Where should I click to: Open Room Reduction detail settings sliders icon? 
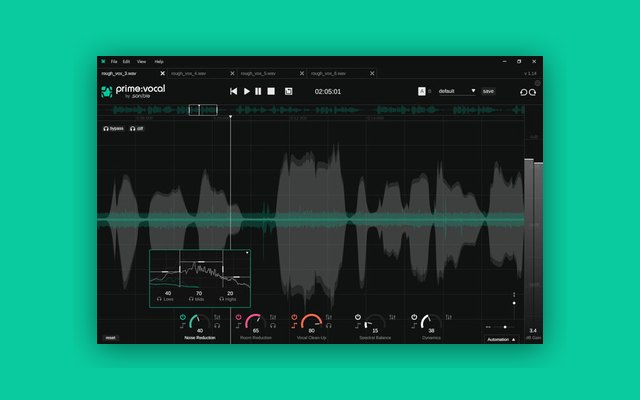[273, 317]
